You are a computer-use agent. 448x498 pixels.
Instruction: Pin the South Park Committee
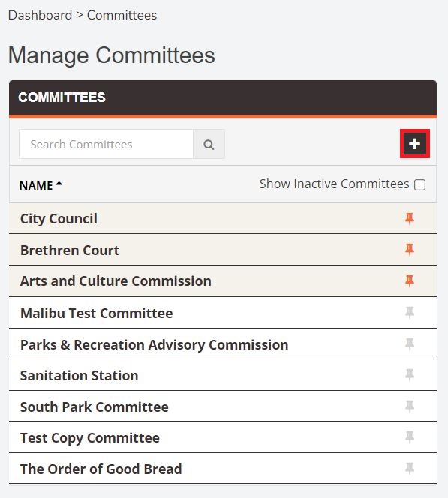pyautogui.click(x=410, y=406)
